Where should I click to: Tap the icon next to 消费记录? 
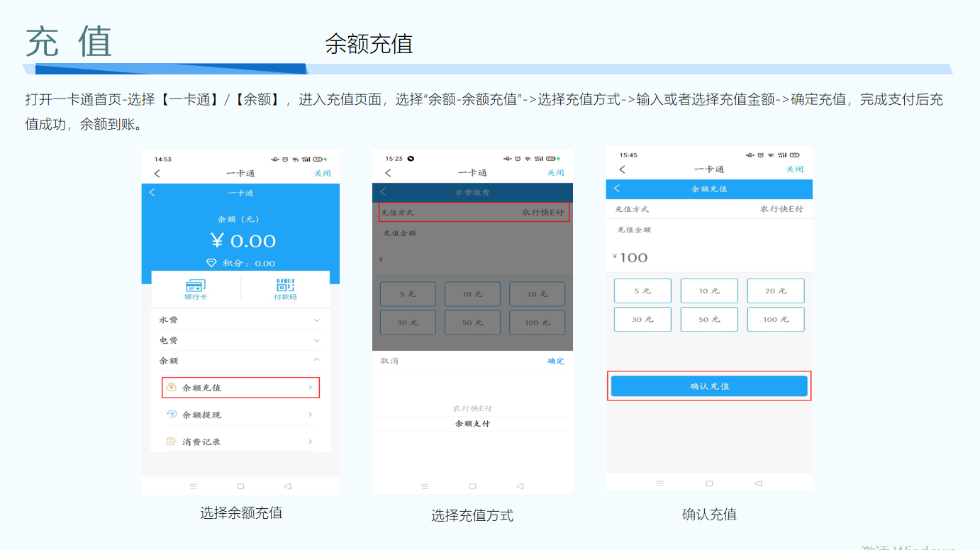(171, 442)
